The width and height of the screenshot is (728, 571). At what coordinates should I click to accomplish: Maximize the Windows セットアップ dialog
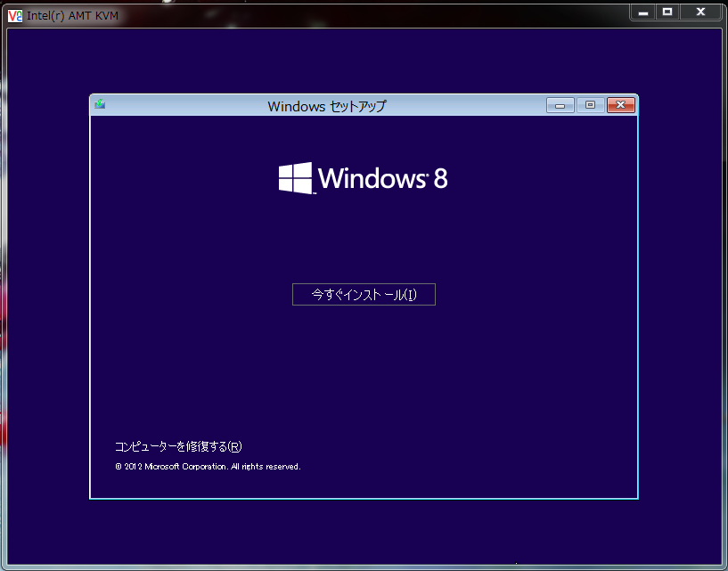590,105
